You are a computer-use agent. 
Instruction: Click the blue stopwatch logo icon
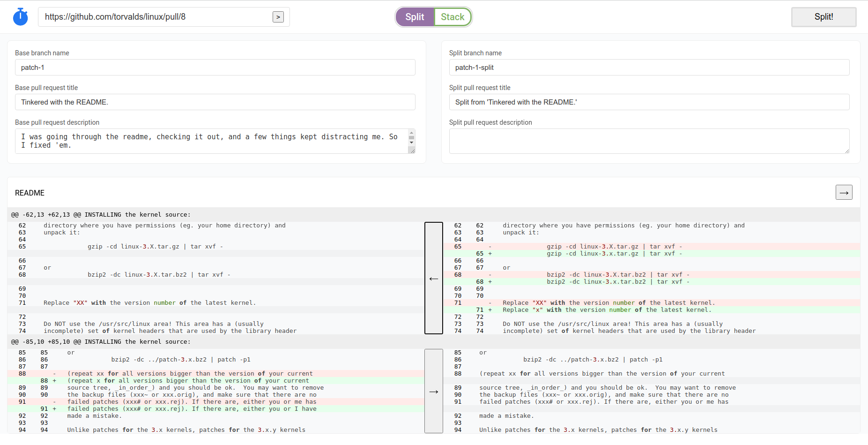(20, 17)
